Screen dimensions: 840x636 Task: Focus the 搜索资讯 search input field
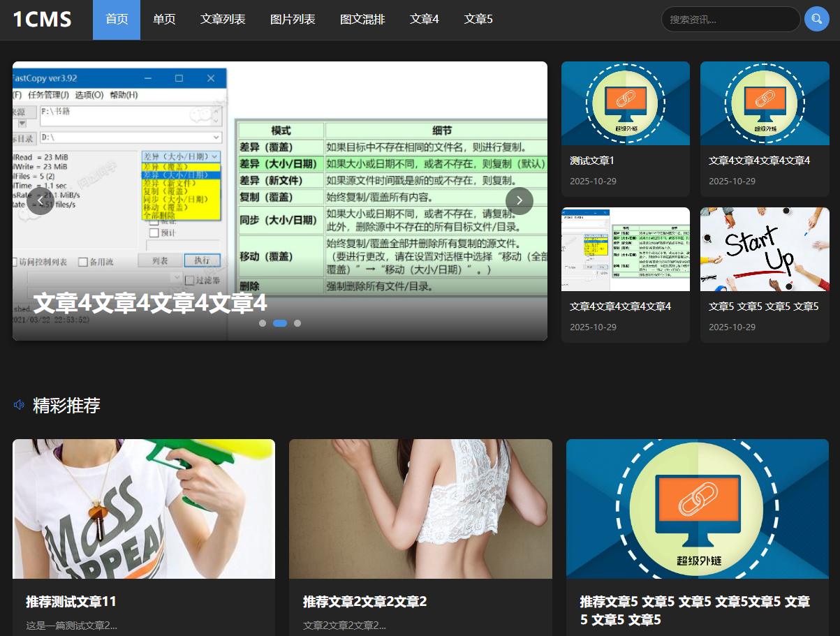tap(730, 20)
